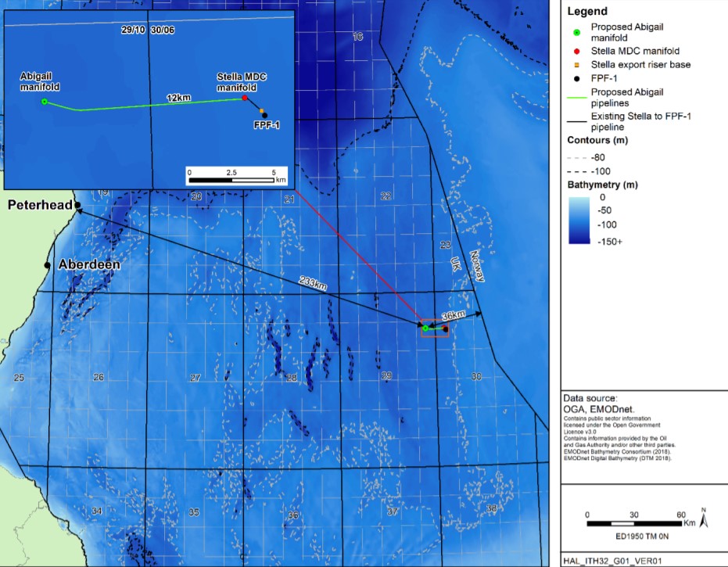
Task: Click the Data source panel heading
Action: (x=589, y=397)
